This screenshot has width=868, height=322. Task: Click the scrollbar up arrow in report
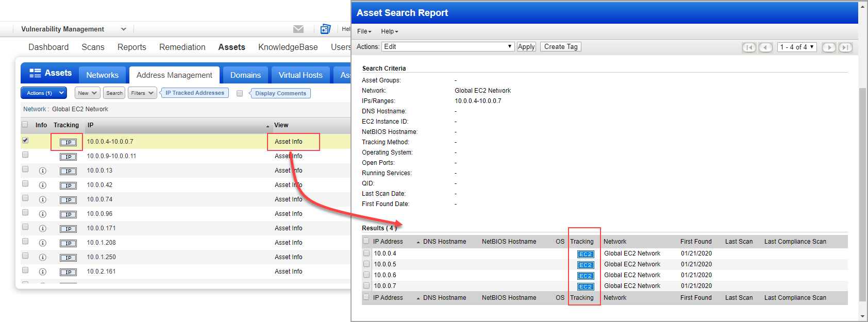tap(863, 7)
